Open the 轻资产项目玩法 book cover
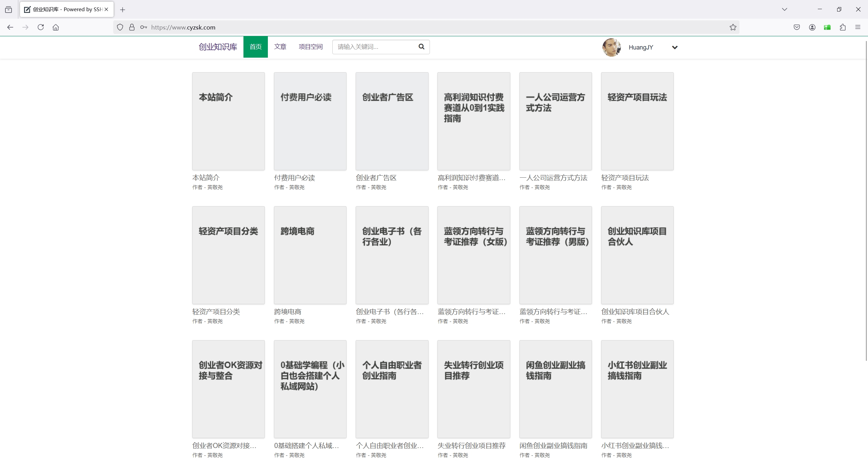868x468 pixels. 637,121
